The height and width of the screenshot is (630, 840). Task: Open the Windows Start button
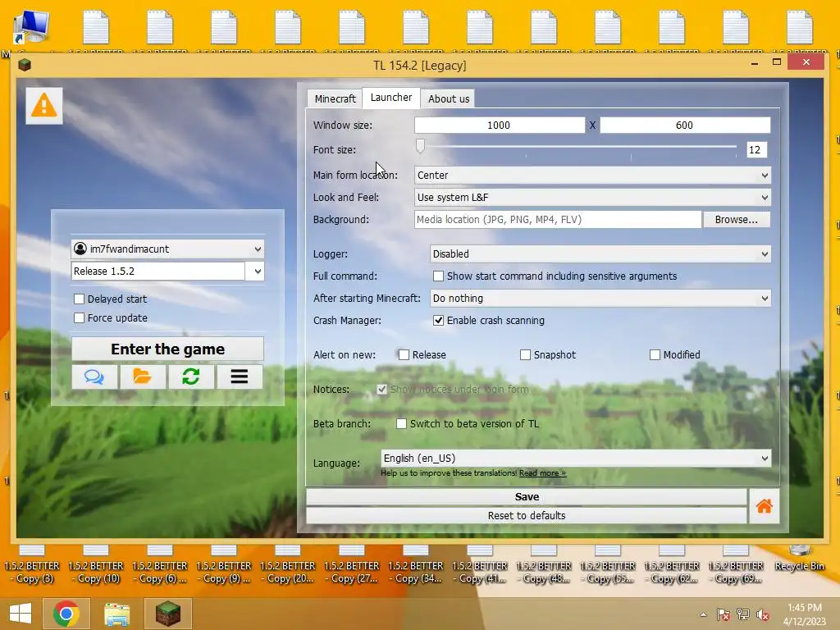pos(21,614)
